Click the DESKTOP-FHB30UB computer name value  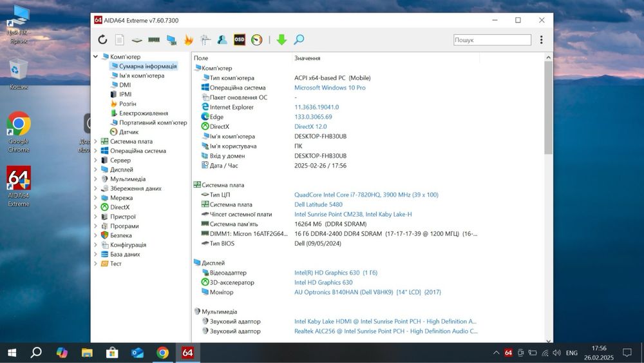320,137
